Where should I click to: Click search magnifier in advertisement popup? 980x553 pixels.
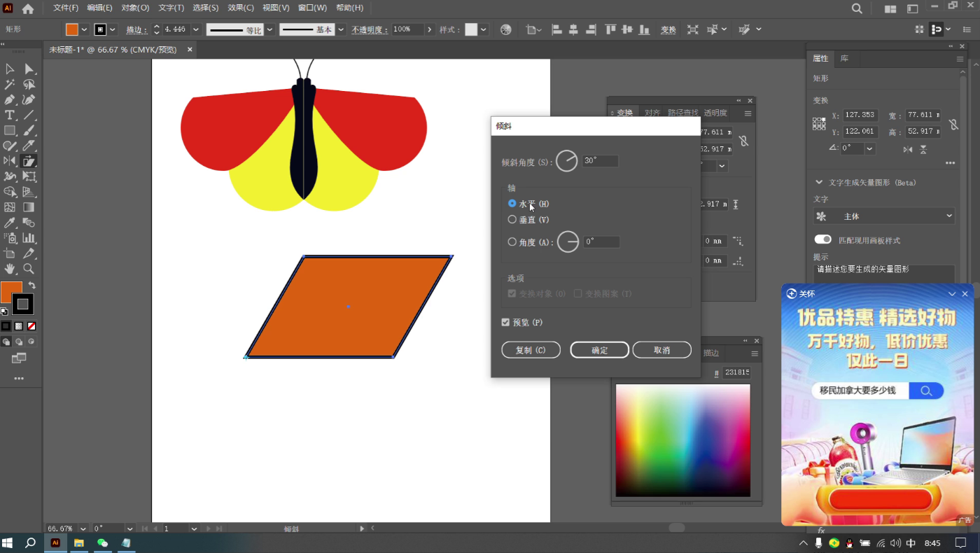coord(926,391)
